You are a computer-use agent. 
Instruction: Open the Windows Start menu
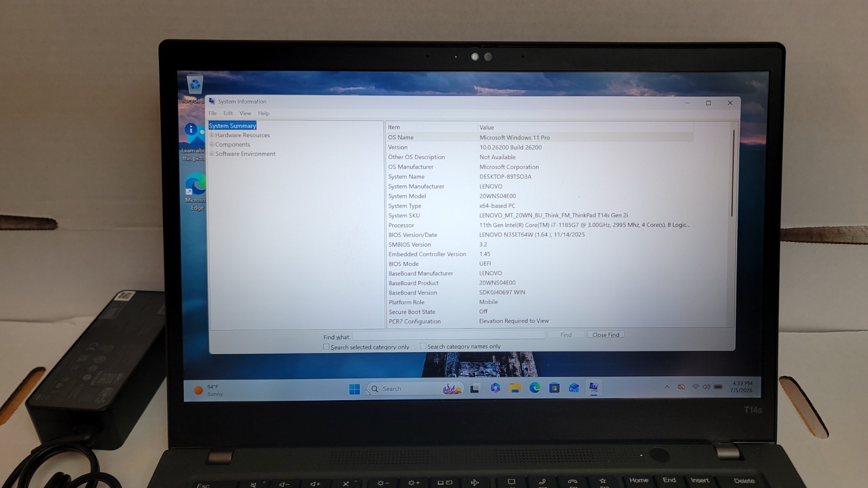click(354, 389)
